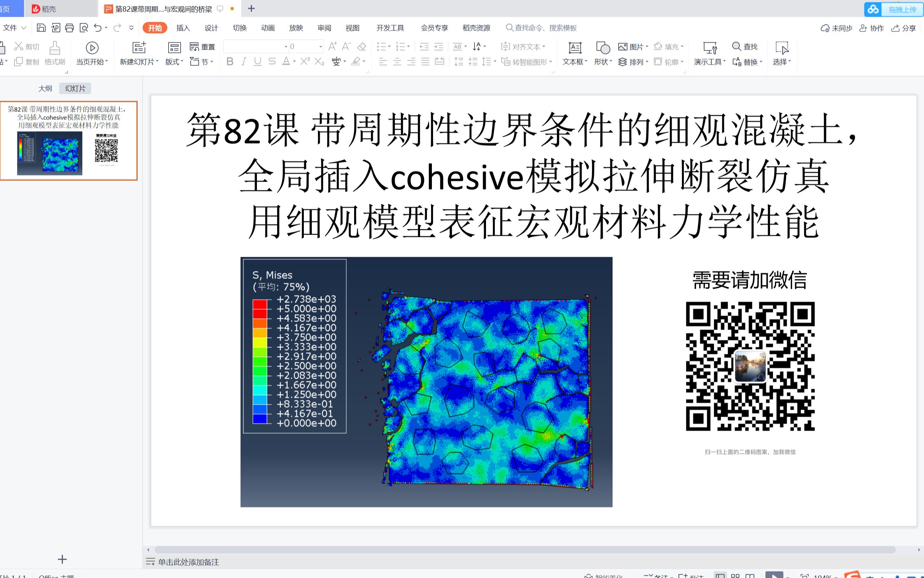Expand bullet list dropdown
Image resolution: width=924 pixels, height=578 pixels.
[x=390, y=47]
